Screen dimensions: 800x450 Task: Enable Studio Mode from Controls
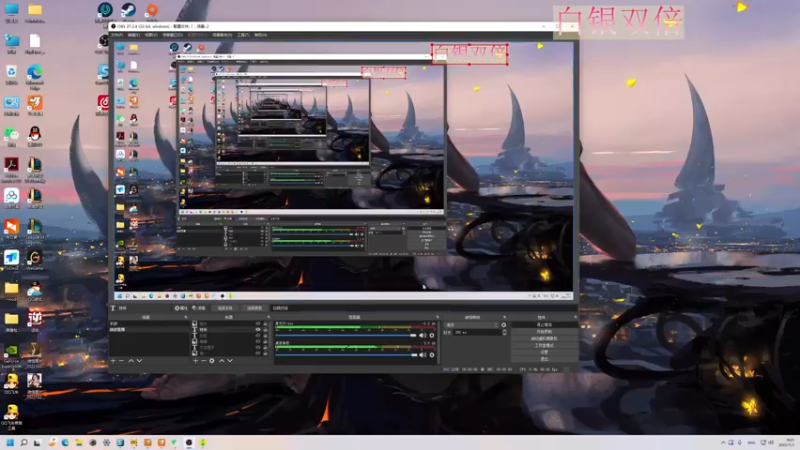[x=544, y=345]
